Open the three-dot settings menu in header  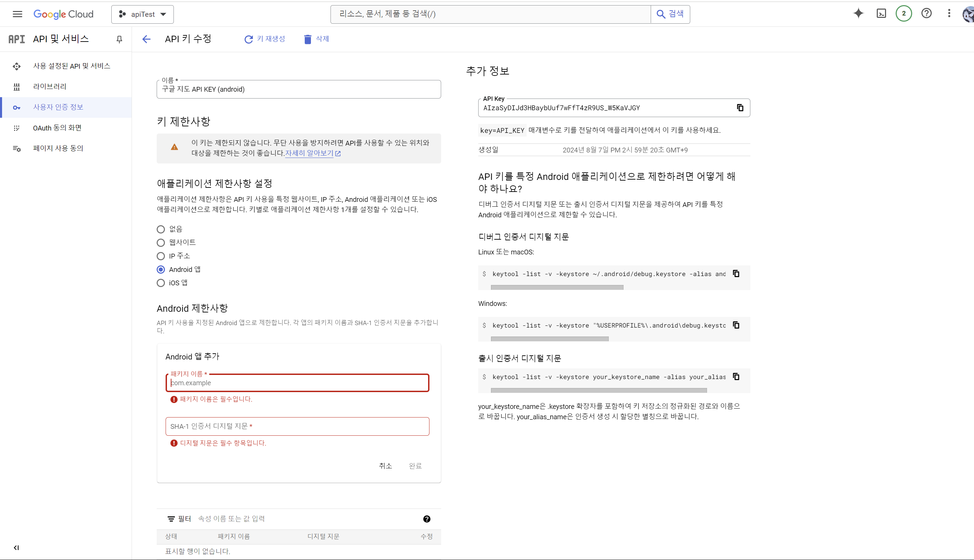(949, 13)
